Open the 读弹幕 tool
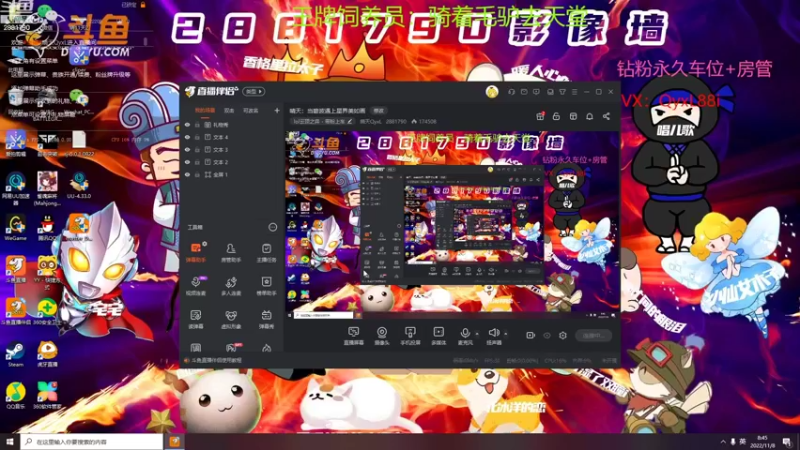The height and width of the screenshot is (450, 800). coord(195,319)
